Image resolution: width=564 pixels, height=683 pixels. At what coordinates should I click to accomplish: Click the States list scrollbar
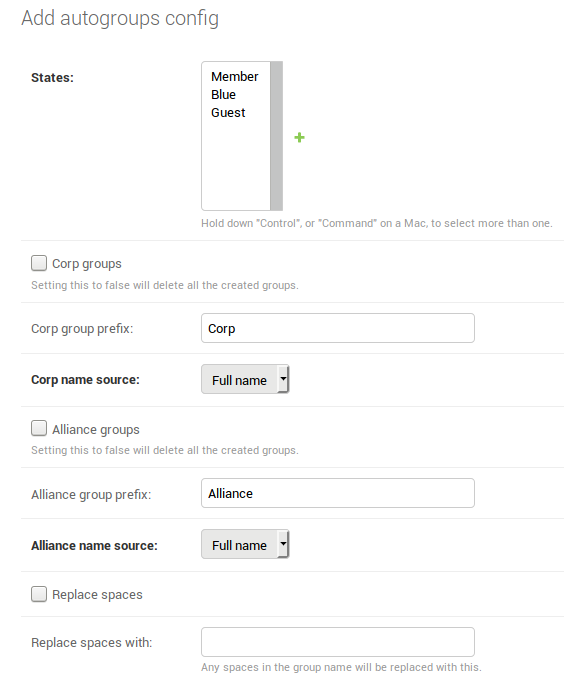point(277,136)
